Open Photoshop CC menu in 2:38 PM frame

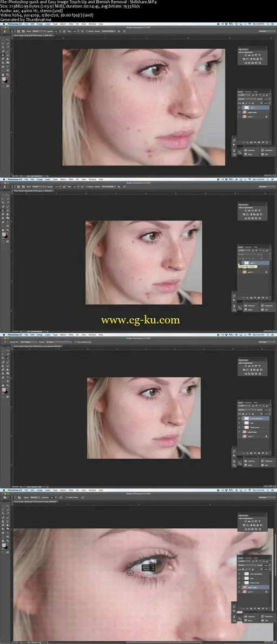(15, 24)
